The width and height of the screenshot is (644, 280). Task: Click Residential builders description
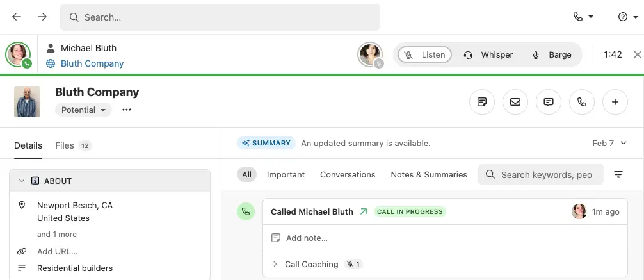pos(75,268)
